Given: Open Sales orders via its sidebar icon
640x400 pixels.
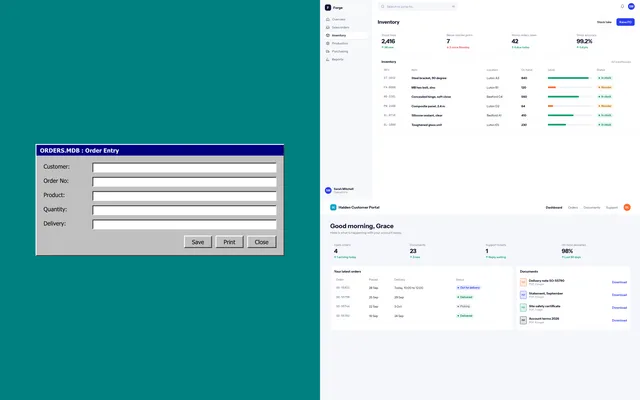Looking at the screenshot, I should [328, 27].
